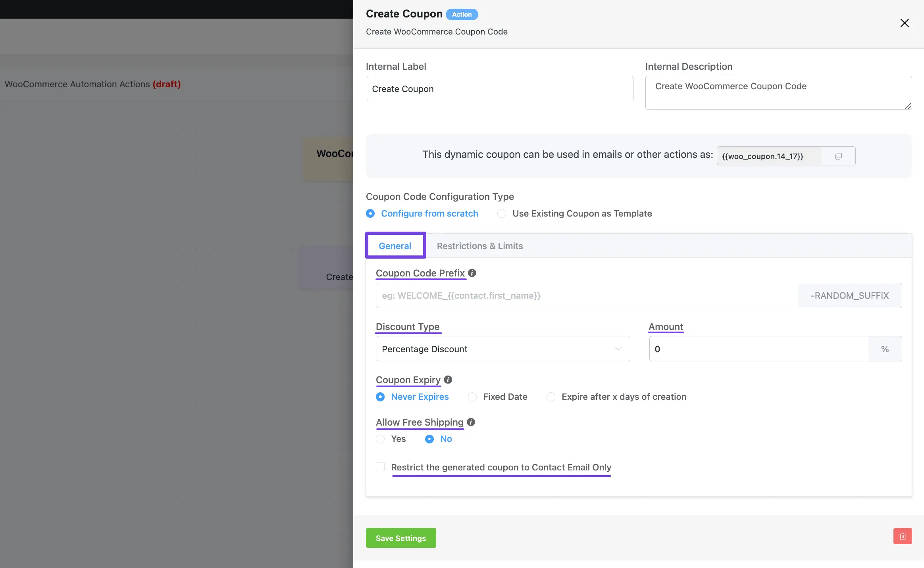
Task: Switch to the General tab
Action: (x=395, y=246)
